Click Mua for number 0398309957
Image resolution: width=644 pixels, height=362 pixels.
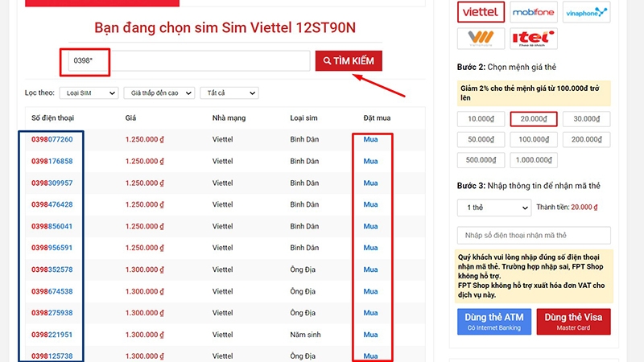[370, 183]
